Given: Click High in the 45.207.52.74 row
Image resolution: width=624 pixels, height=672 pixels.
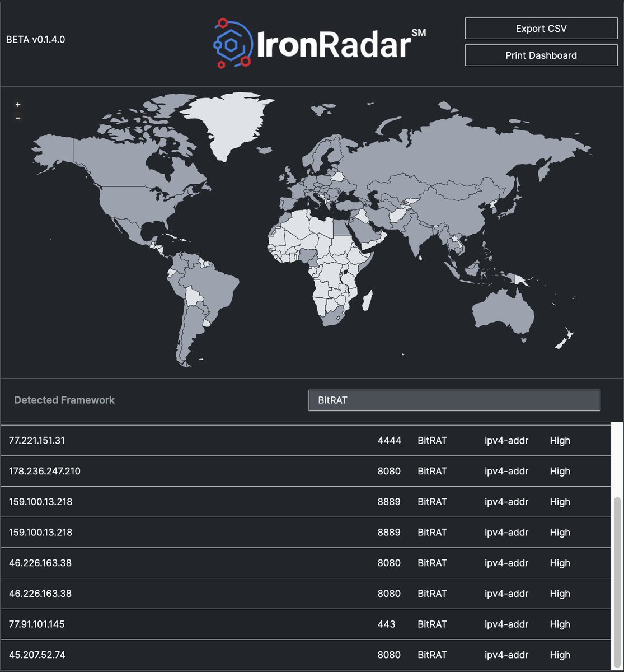Looking at the screenshot, I should (x=560, y=655).
